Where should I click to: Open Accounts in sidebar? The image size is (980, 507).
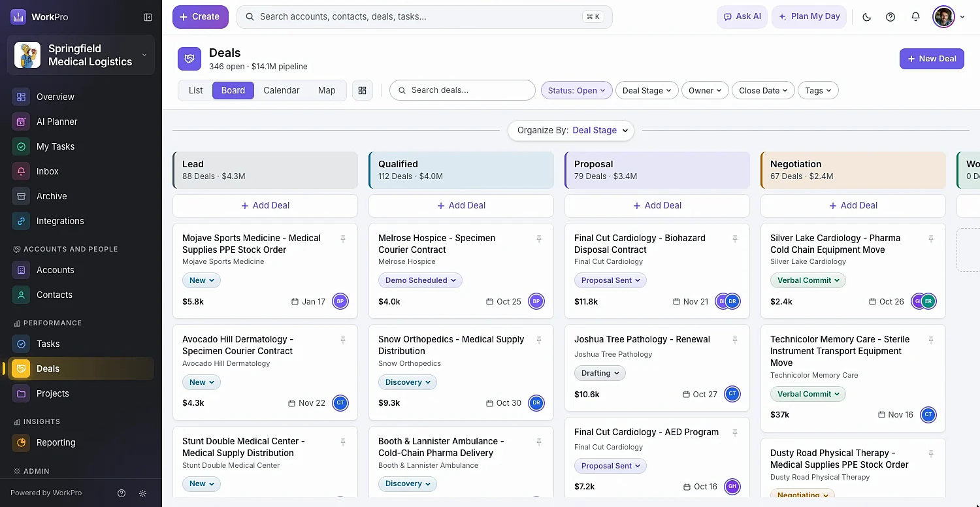(x=81, y=270)
